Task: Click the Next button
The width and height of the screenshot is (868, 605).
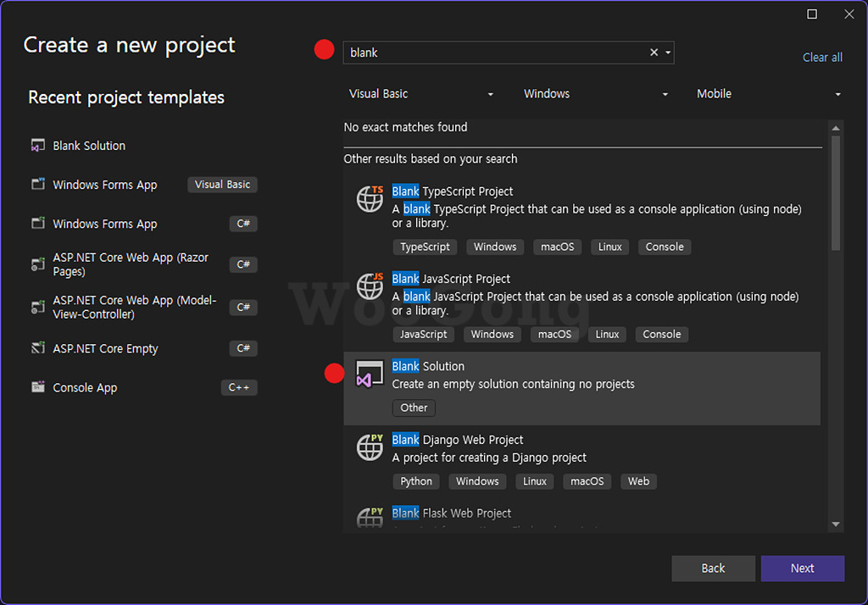Action: tap(802, 568)
